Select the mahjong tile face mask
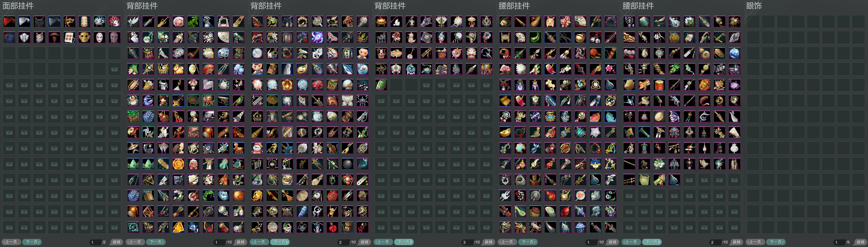The width and height of the screenshot is (868, 247). tap(69, 38)
